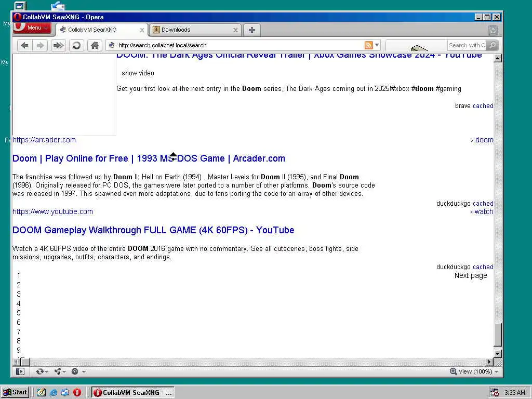Launch Internet Explorer from quick launch
This screenshot has height=399, width=532.
(x=54, y=393)
